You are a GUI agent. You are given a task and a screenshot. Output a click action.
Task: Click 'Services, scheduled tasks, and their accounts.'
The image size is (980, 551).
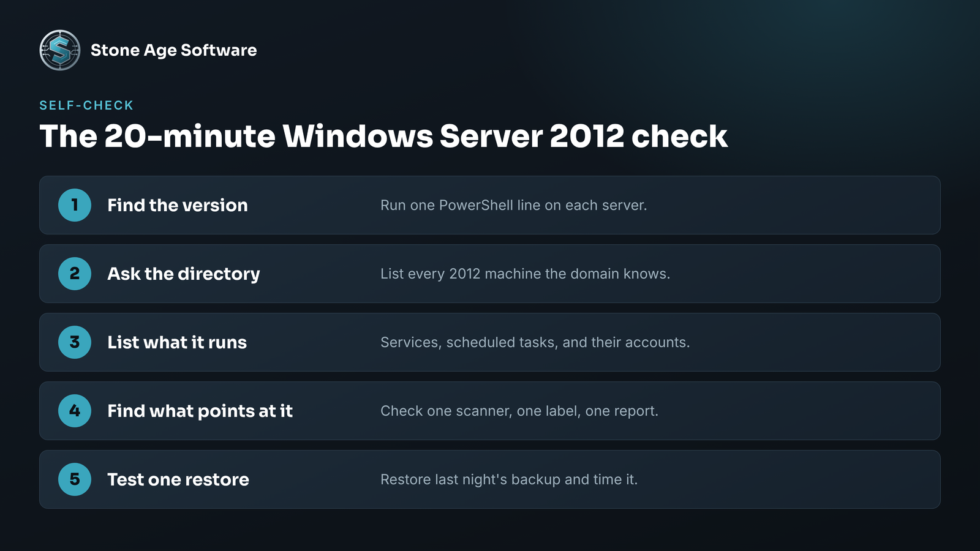point(535,342)
